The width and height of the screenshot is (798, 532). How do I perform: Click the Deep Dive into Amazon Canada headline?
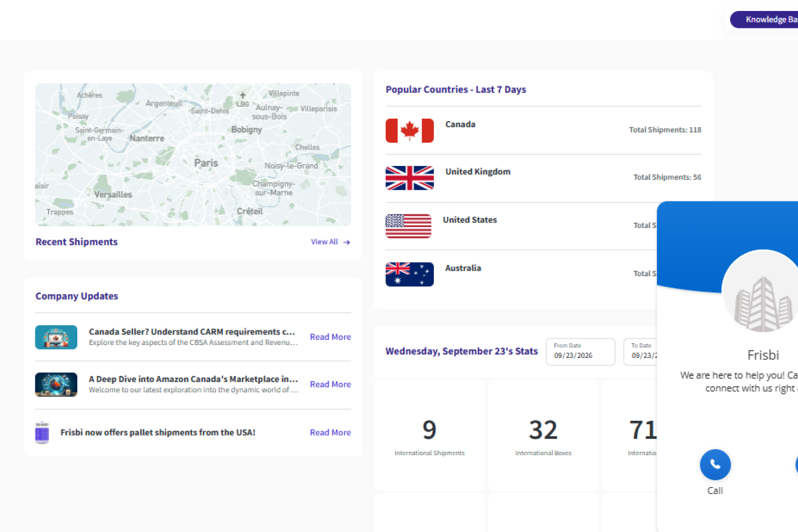pyautogui.click(x=194, y=379)
